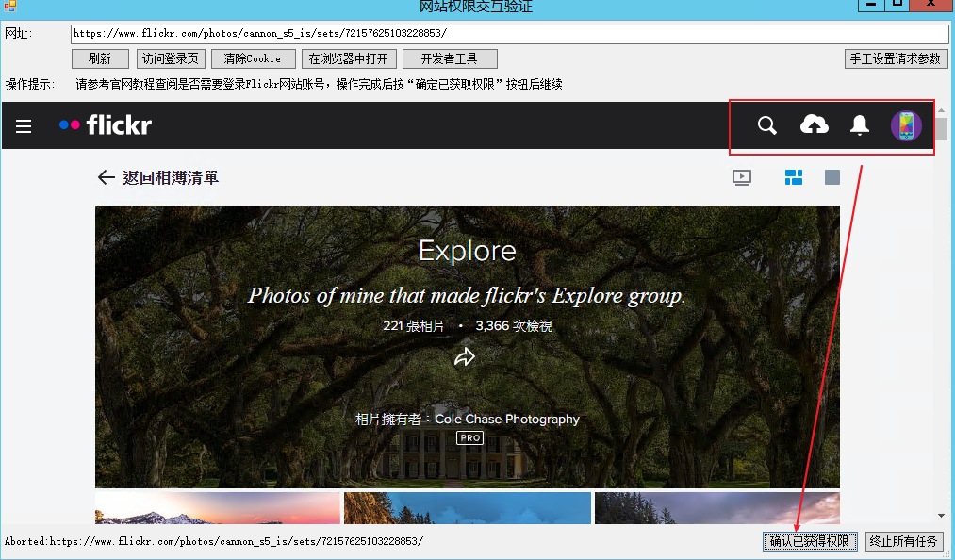955x560 pixels.
Task: Start slideshow with the play-screen icon
Action: pyautogui.click(x=741, y=177)
